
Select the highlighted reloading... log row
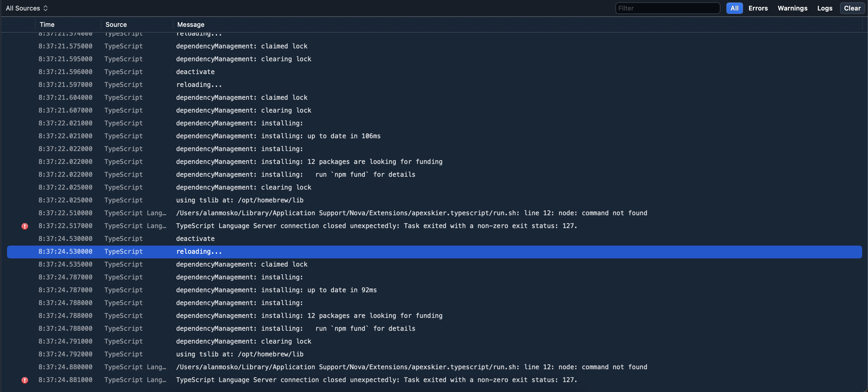click(199, 251)
